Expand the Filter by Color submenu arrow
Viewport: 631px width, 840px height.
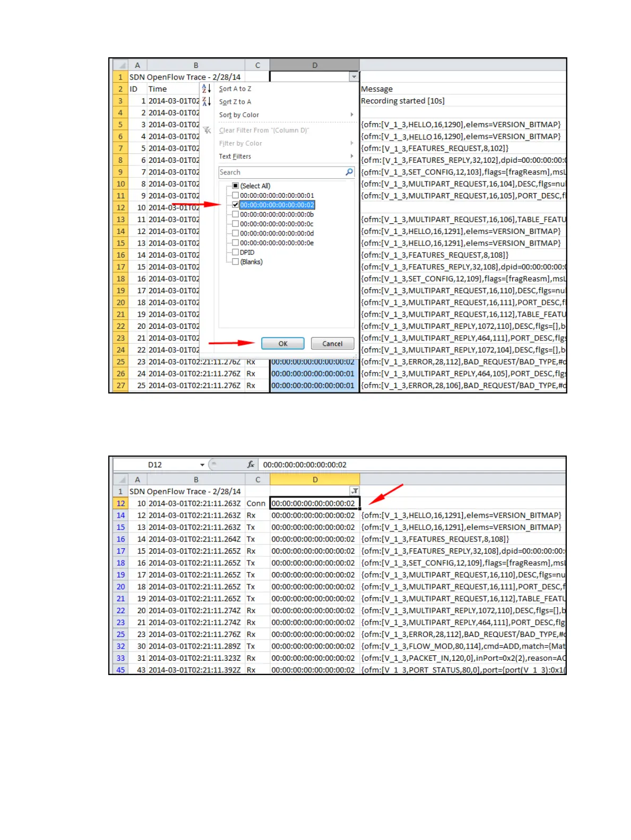[x=351, y=143]
